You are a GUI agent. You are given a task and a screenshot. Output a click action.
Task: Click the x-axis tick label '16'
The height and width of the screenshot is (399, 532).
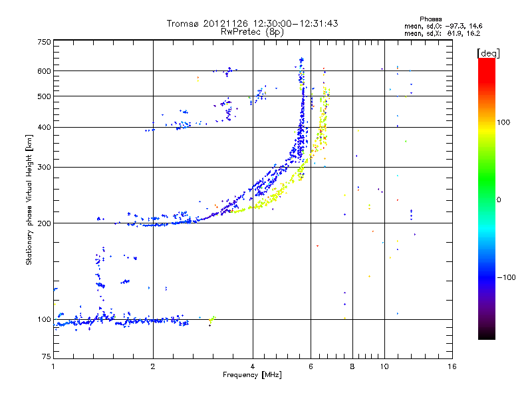click(452, 366)
